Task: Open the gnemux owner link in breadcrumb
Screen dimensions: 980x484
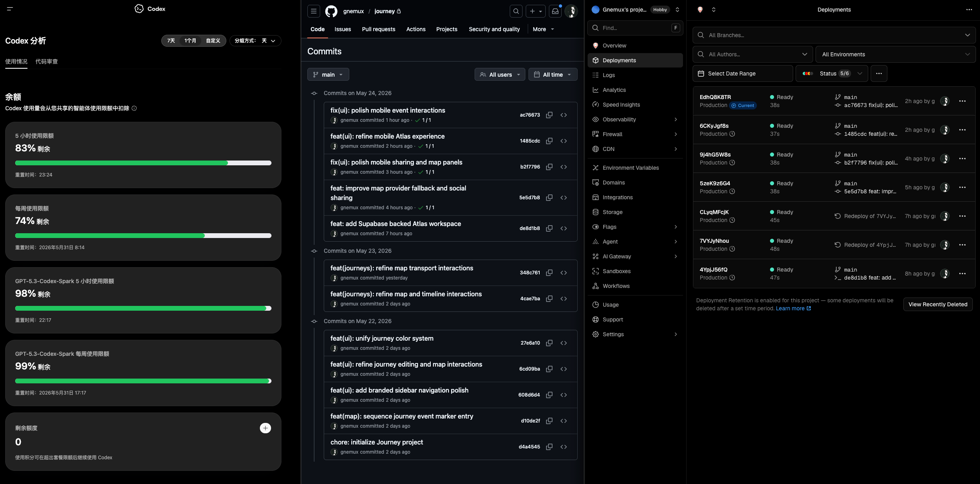Action: click(x=353, y=11)
